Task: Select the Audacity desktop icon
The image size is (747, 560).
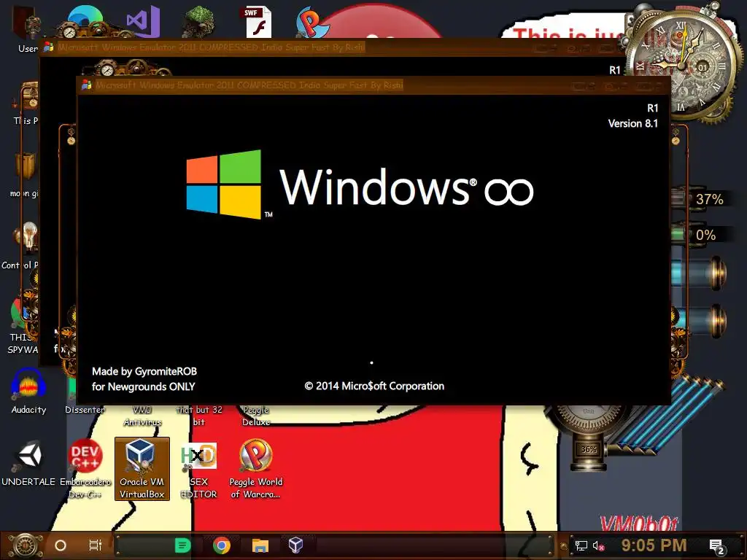Action: click(x=28, y=392)
